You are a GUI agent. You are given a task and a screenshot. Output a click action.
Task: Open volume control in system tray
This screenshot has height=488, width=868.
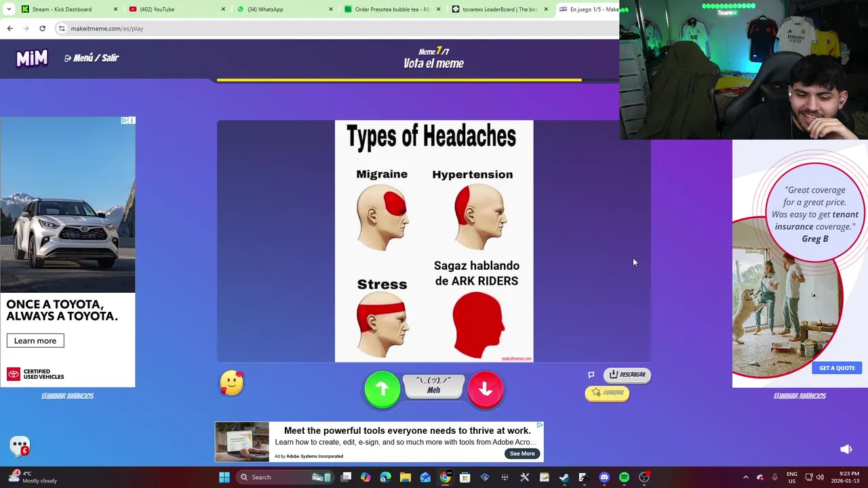[x=820, y=477]
